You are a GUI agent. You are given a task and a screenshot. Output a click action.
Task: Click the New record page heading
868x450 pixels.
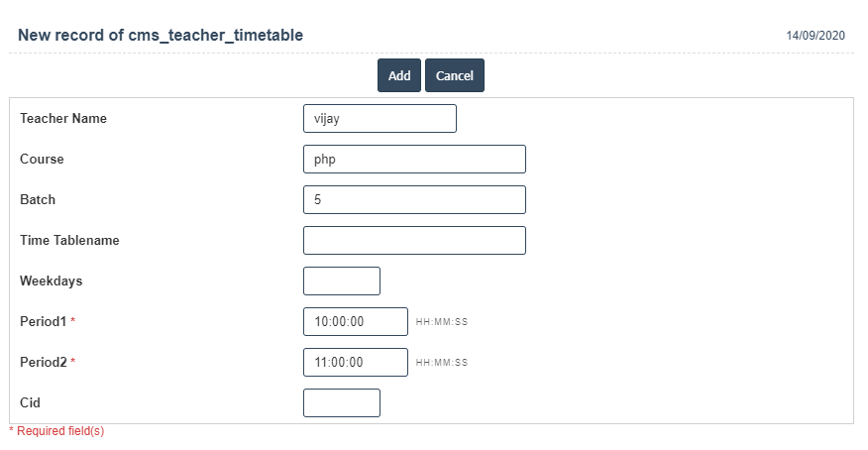pyautogui.click(x=161, y=36)
